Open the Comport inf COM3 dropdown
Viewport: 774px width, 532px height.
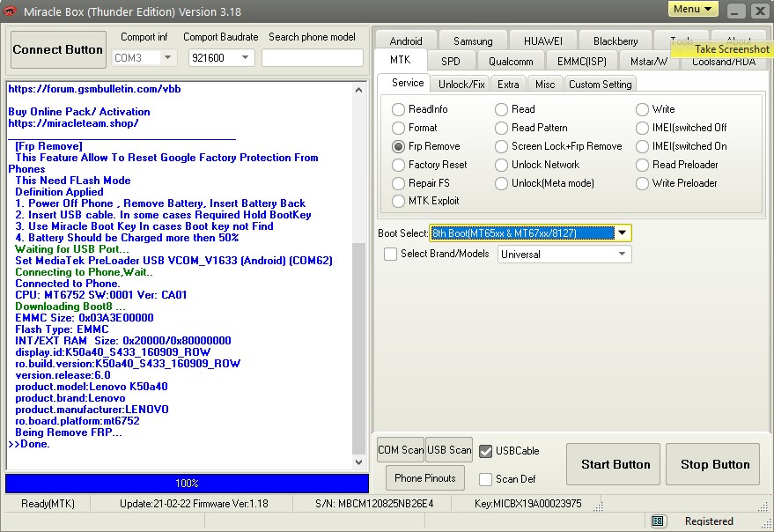(x=168, y=58)
